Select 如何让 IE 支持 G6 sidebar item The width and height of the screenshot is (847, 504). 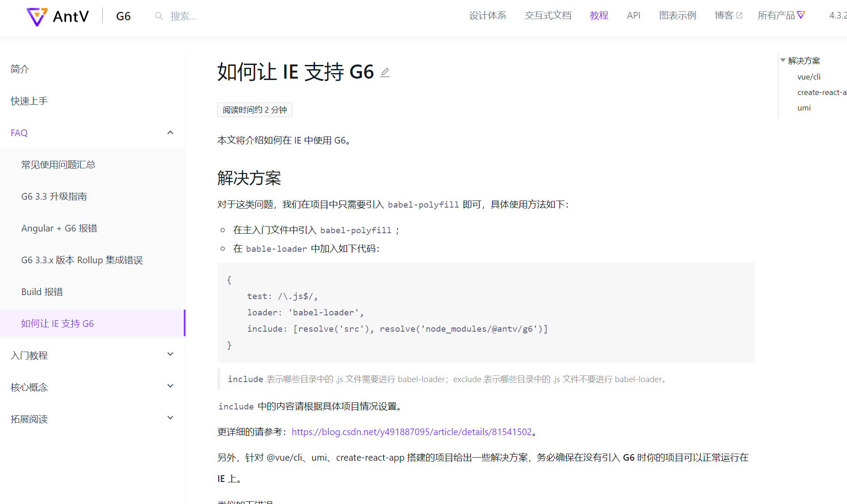coord(92,323)
